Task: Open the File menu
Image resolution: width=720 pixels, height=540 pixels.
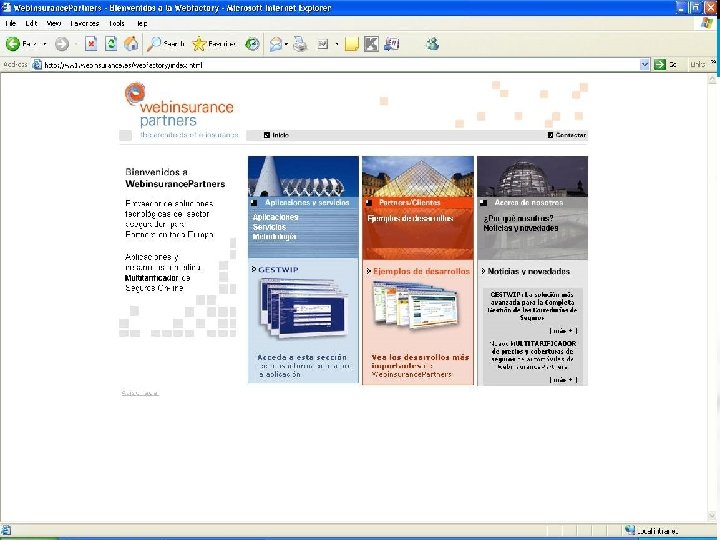Action: [11, 23]
